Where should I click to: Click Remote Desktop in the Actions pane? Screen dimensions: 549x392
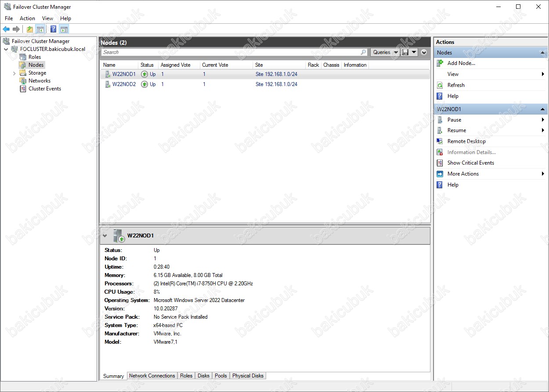466,141
